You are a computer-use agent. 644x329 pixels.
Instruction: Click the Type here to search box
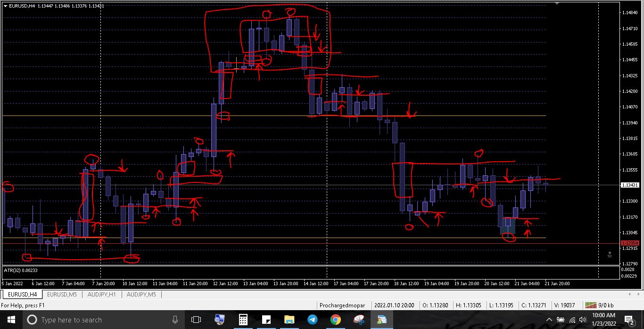99,320
